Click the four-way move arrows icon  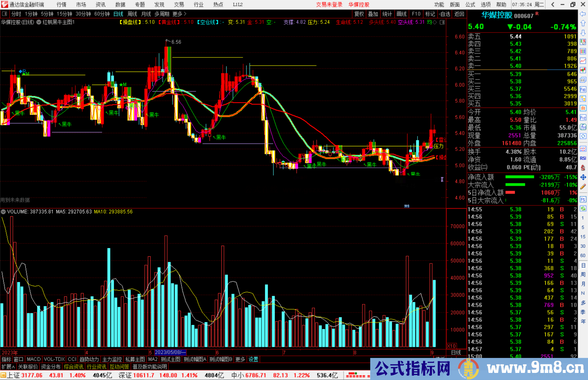coord(583,177)
